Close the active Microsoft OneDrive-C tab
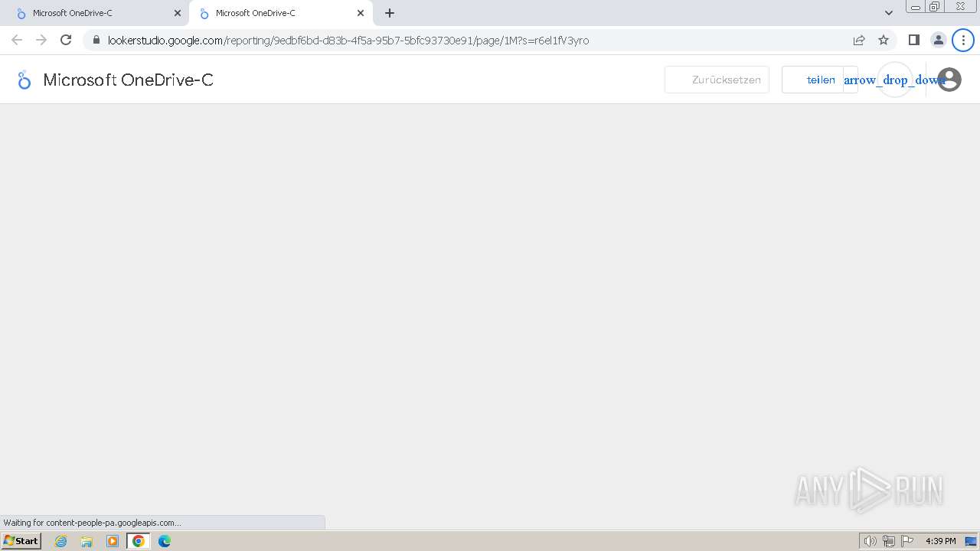Image resolution: width=980 pixels, height=551 pixels. pyautogui.click(x=361, y=13)
